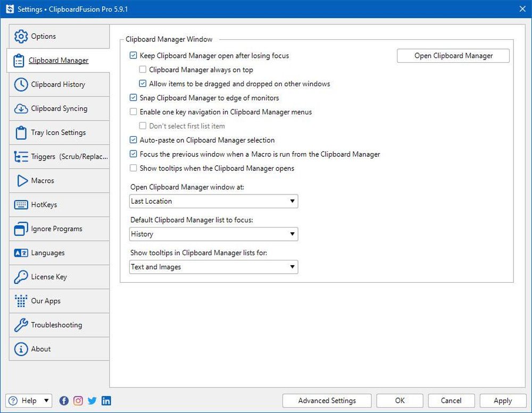Viewport: 532px width, 413px height.
Task: Enable Show tooltips when Clipboard Manager opens
Action: point(134,168)
